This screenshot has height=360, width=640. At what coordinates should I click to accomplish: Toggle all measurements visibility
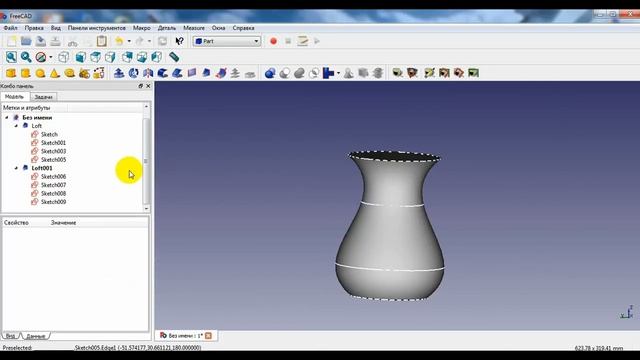444,73
